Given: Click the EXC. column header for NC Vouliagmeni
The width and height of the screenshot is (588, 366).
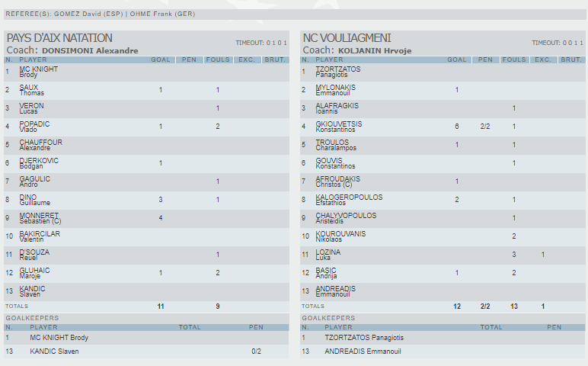Looking at the screenshot, I should click(542, 59).
